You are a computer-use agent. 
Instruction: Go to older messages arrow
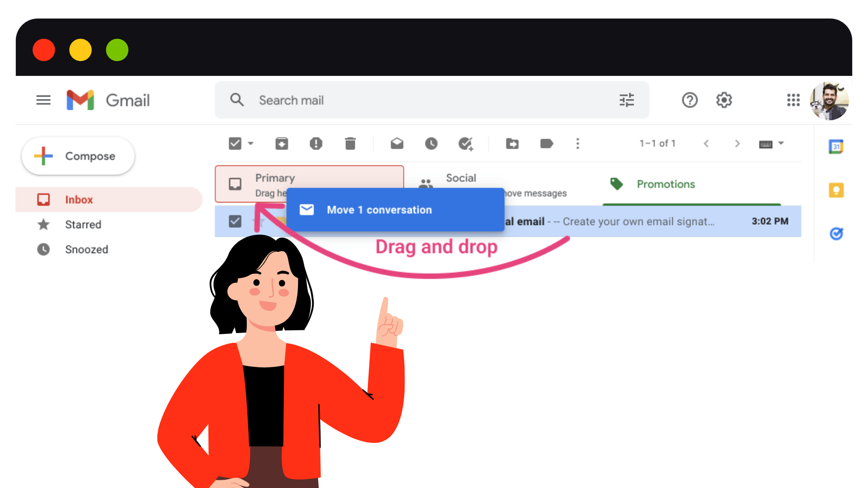(737, 144)
